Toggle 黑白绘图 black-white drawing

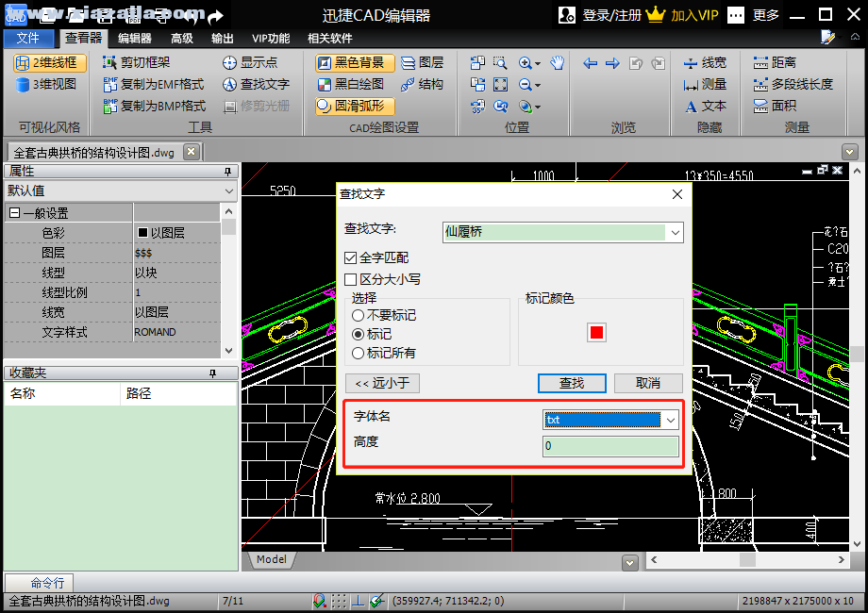pyautogui.click(x=351, y=84)
